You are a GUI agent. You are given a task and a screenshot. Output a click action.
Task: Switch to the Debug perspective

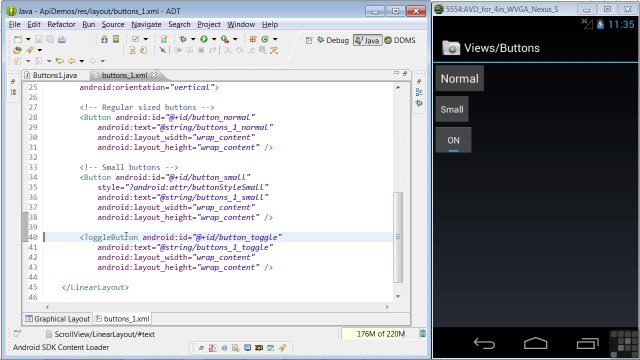coord(333,40)
